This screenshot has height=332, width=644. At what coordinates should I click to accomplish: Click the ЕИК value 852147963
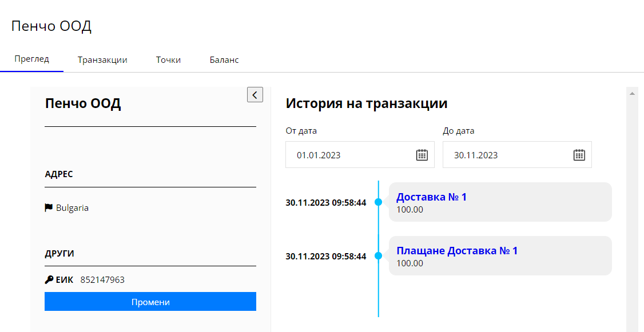pos(102,280)
